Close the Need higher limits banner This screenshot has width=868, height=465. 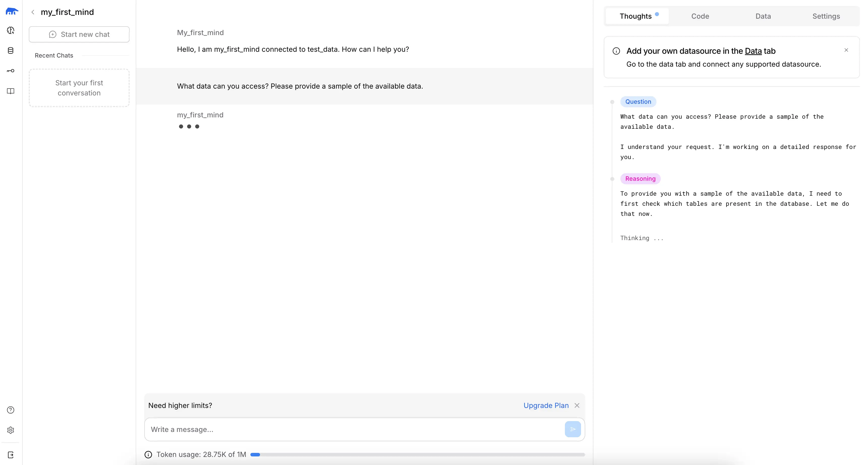pos(577,405)
